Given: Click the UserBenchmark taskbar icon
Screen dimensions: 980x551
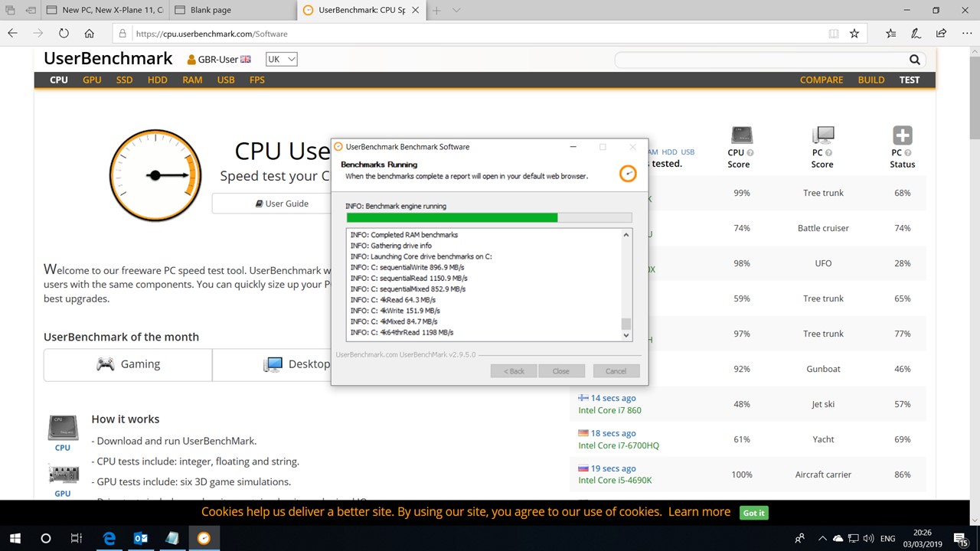Looking at the screenshot, I should 204,539.
